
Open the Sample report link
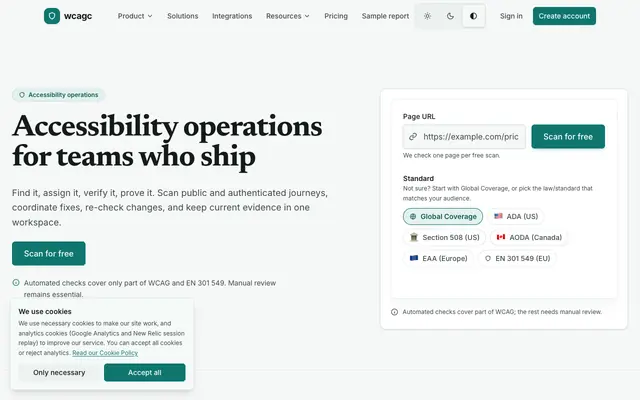(385, 16)
